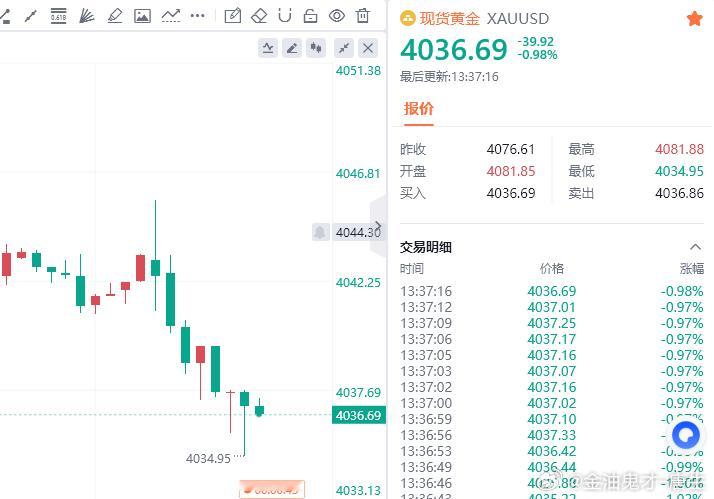Click the 涨幅 column header
Viewport: 714px width, 499px height.
[x=692, y=269]
